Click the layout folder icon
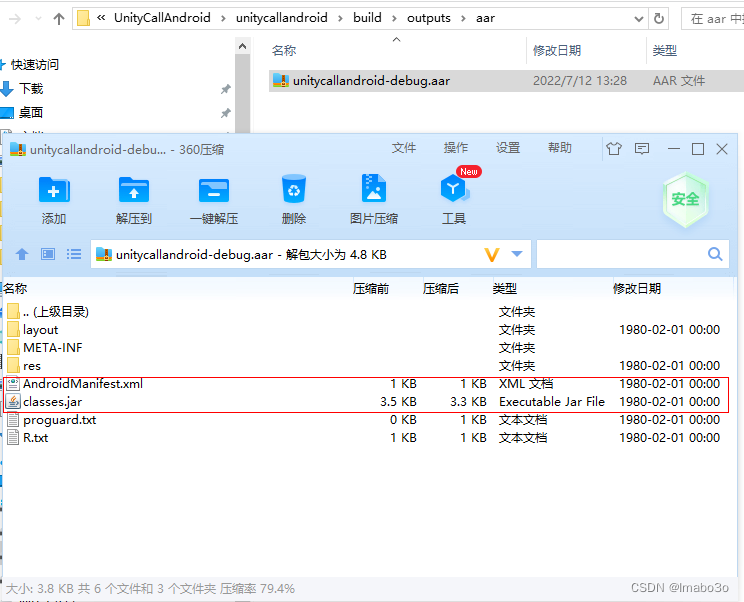 click(x=14, y=330)
